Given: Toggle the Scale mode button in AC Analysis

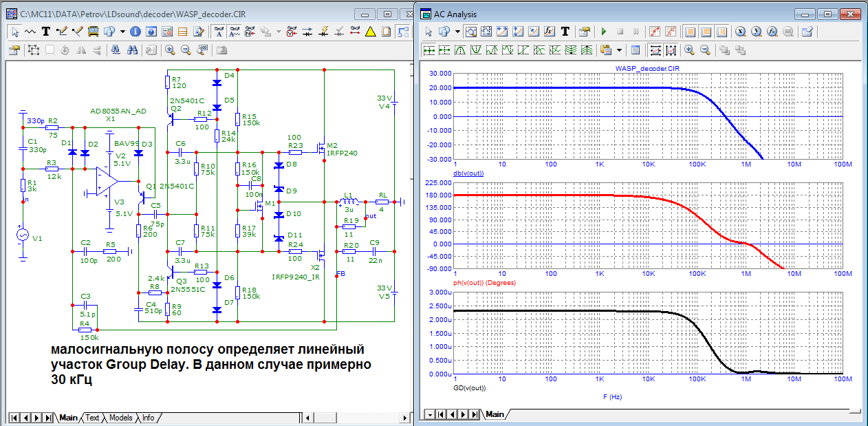Looking at the screenshot, I should pos(470,31).
